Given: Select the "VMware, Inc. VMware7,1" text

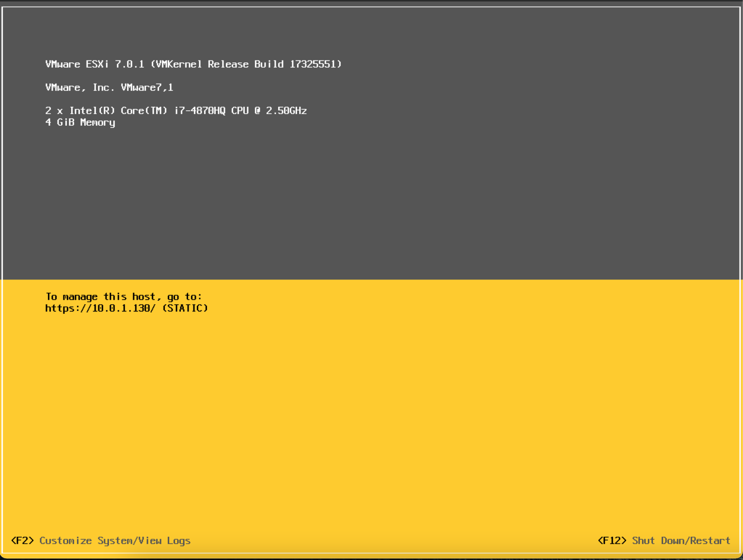Looking at the screenshot, I should coord(109,88).
